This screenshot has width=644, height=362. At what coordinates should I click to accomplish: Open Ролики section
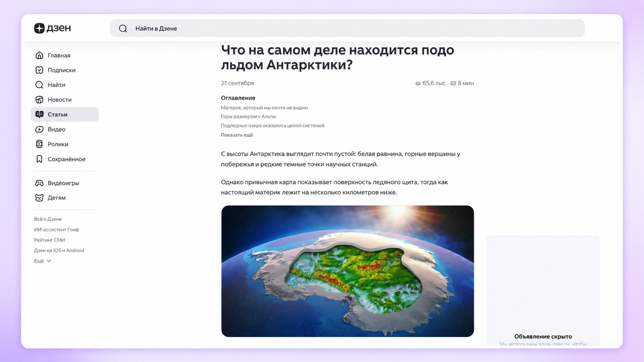click(x=64, y=144)
